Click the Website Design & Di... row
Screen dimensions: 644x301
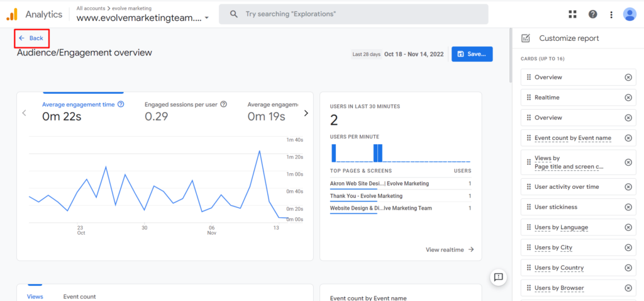coord(401,208)
